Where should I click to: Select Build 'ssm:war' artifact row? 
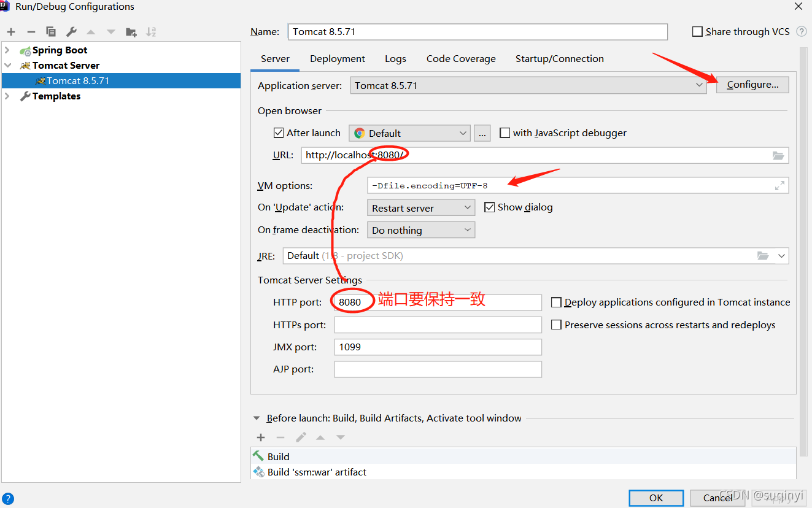coord(524,472)
